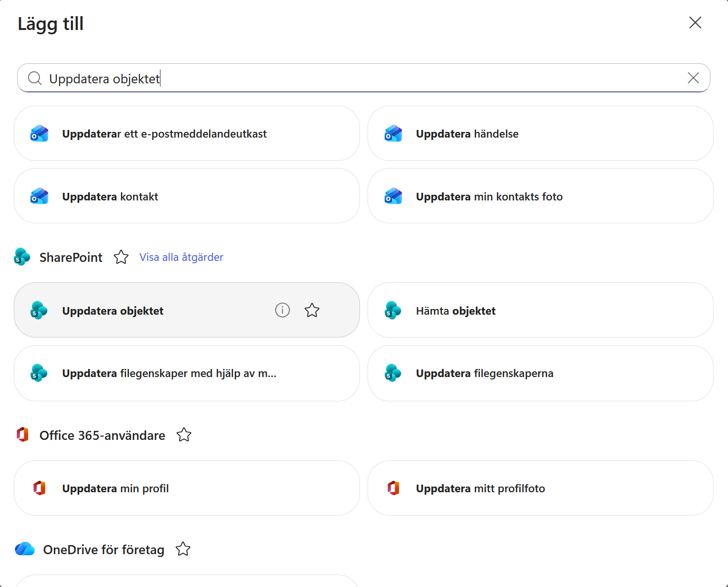Click the Outlook icon beside Uppdatera kontakt
The image size is (728, 587).
(40, 196)
